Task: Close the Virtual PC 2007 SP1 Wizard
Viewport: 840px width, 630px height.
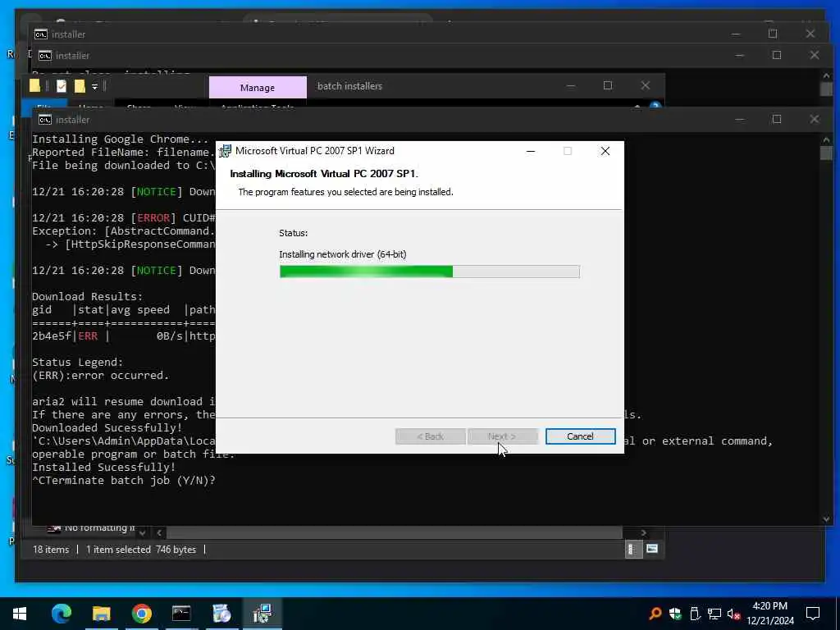Action: (605, 151)
